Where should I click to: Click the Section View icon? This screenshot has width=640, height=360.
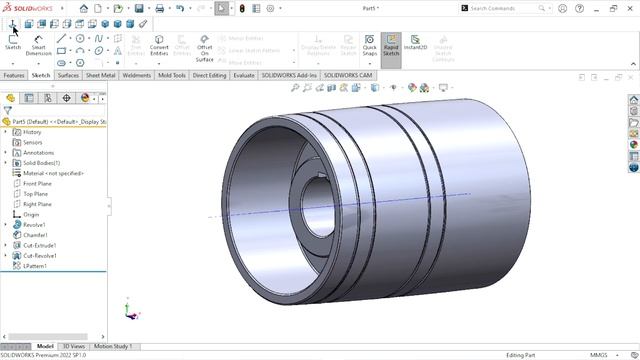click(x=331, y=88)
